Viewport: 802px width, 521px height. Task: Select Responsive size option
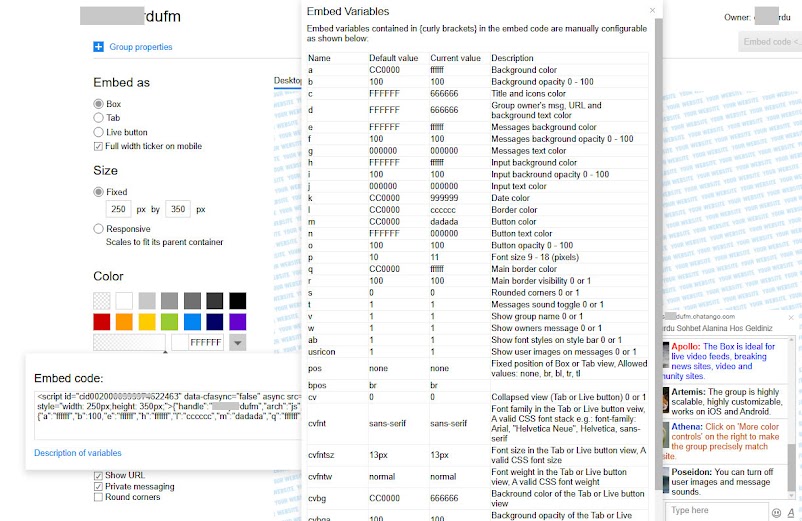98,229
